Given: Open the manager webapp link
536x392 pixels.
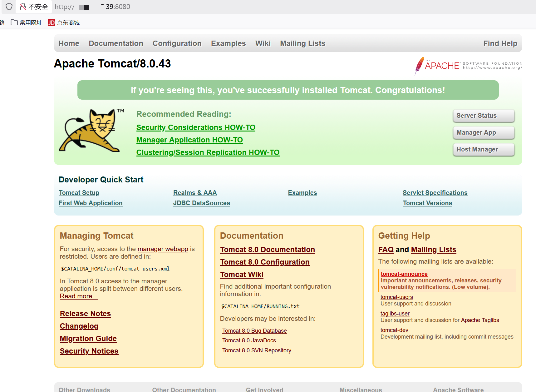Looking at the screenshot, I should [x=163, y=249].
